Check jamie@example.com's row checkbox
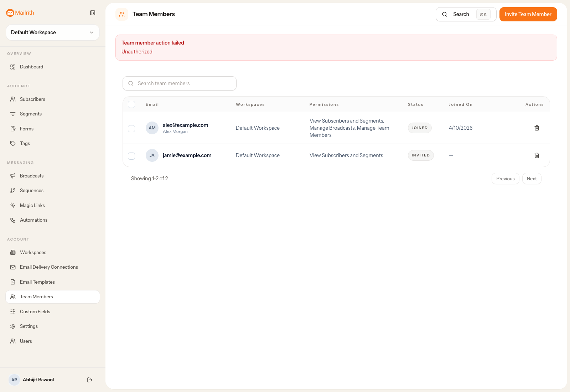Viewport: 570px width, 392px height. pyautogui.click(x=131, y=156)
